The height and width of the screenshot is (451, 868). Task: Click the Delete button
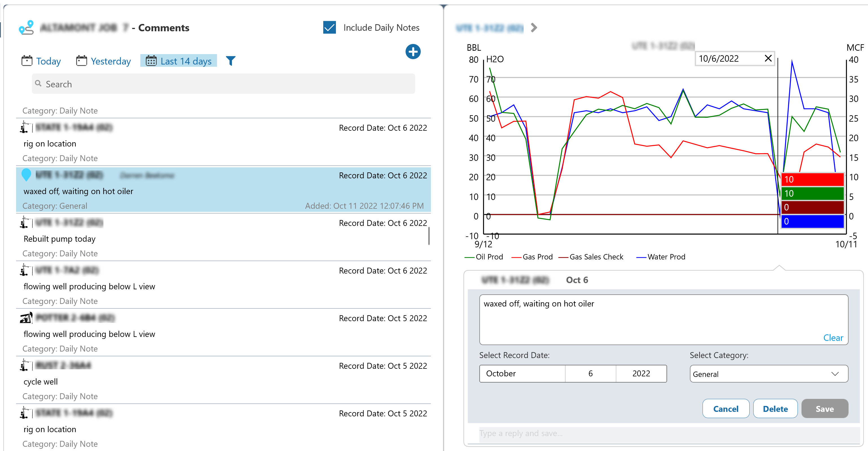pyautogui.click(x=775, y=409)
